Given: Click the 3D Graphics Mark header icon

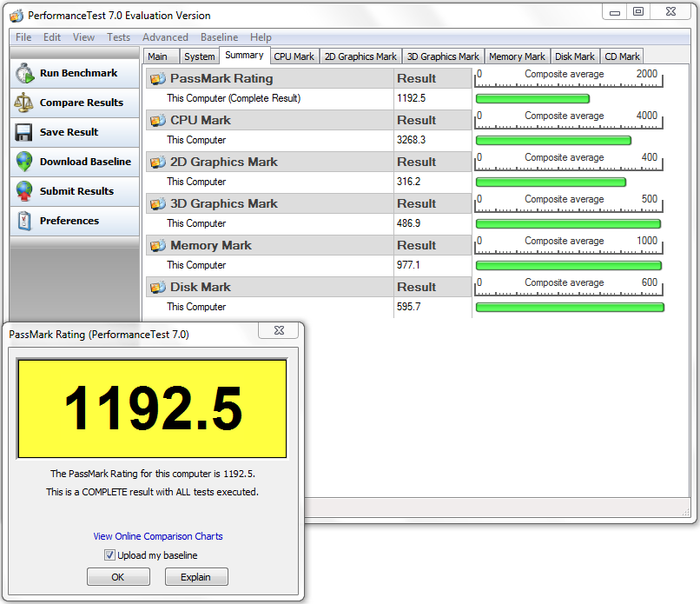Looking at the screenshot, I should click(157, 203).
